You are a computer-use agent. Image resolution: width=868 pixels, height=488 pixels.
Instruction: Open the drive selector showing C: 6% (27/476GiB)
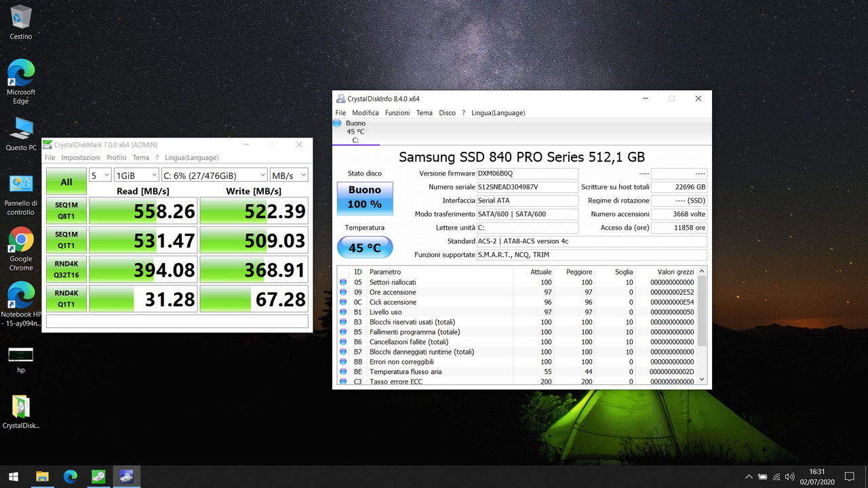click(x=214, y=175)
